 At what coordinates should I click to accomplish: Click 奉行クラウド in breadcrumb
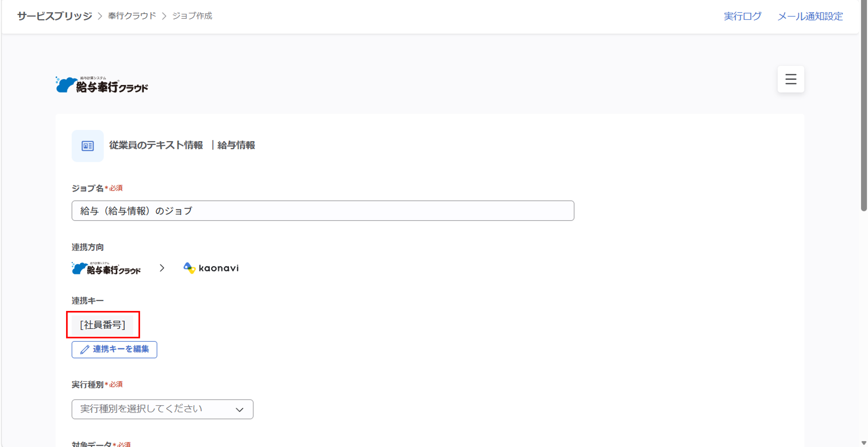132,16
